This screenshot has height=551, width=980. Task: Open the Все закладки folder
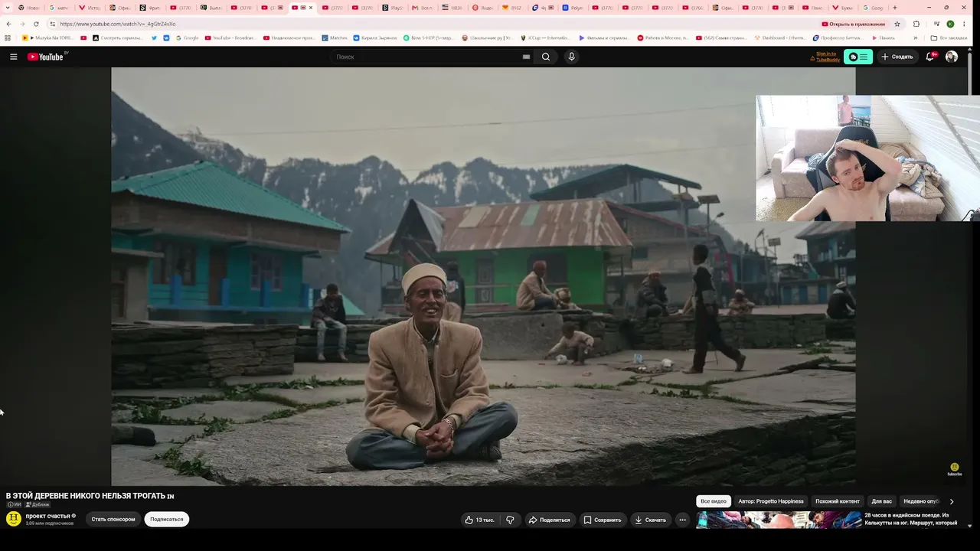tap(949, 37)
